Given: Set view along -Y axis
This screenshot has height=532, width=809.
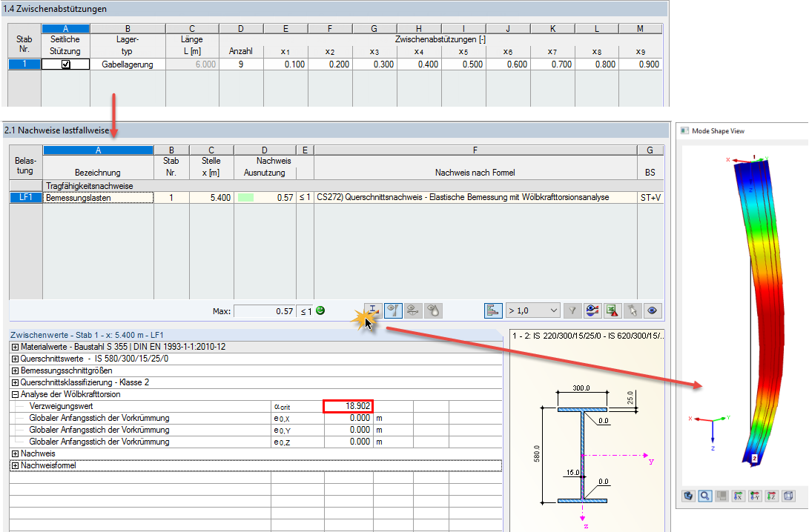Looking at the screenshot, I should [755, 496].
